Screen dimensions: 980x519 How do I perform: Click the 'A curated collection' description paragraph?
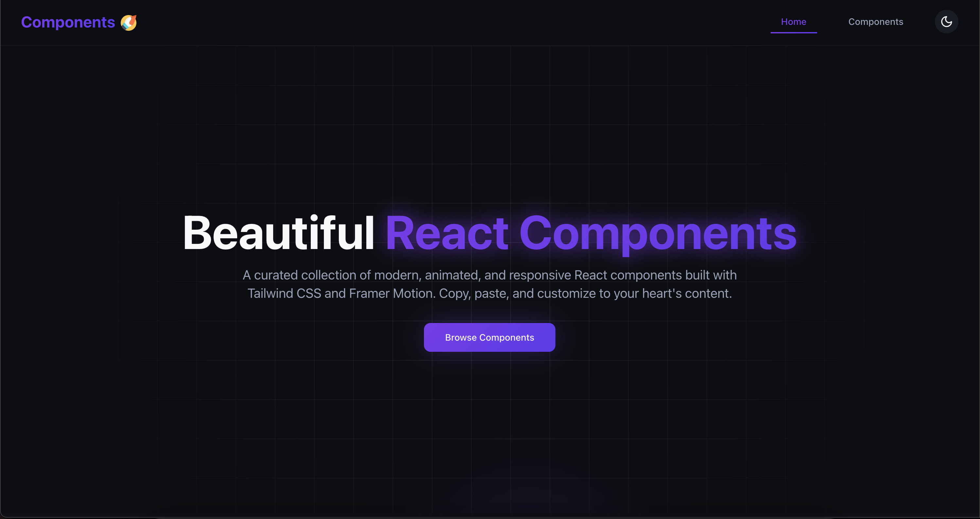(490, 284)
